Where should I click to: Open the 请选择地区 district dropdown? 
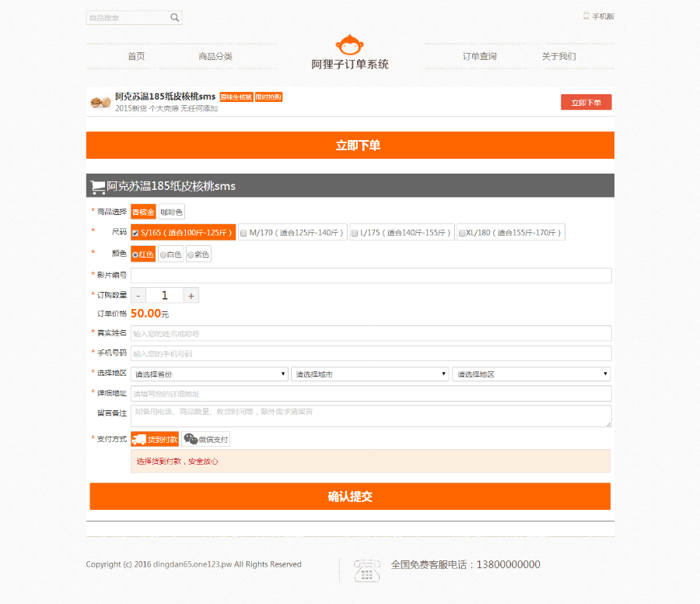point(530,374)
